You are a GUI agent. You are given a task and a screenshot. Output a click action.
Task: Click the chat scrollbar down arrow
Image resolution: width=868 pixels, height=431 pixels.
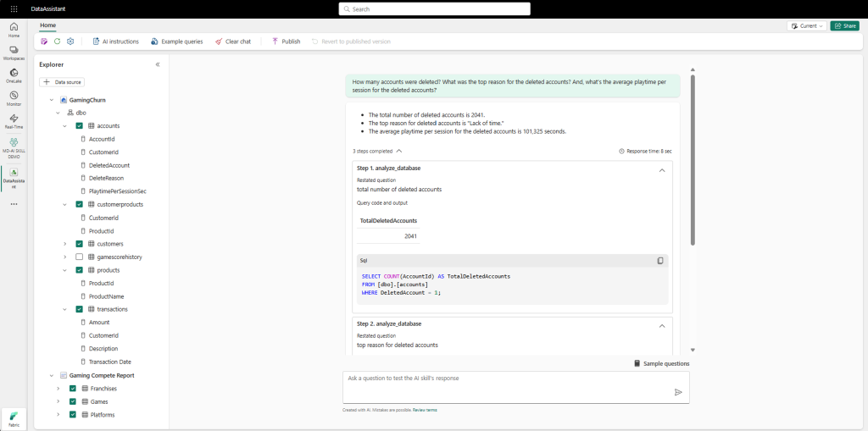(x=692, y=350)
